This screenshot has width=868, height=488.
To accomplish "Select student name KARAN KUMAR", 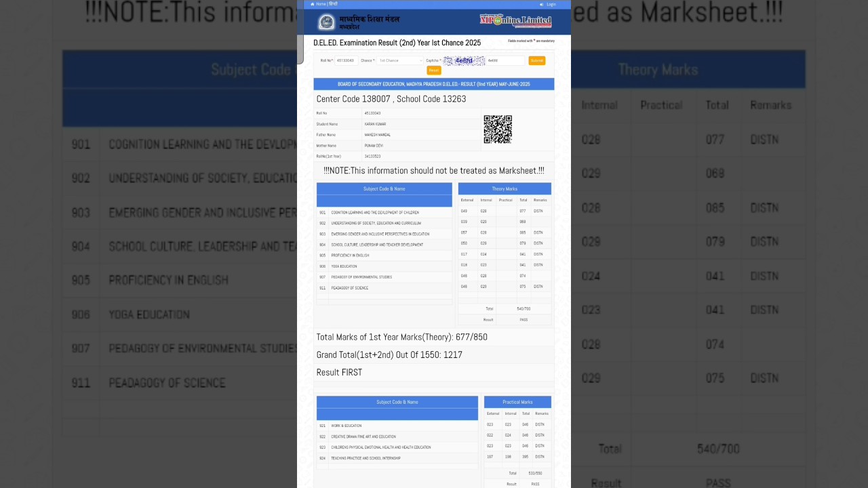I will [x=375, y=124].
